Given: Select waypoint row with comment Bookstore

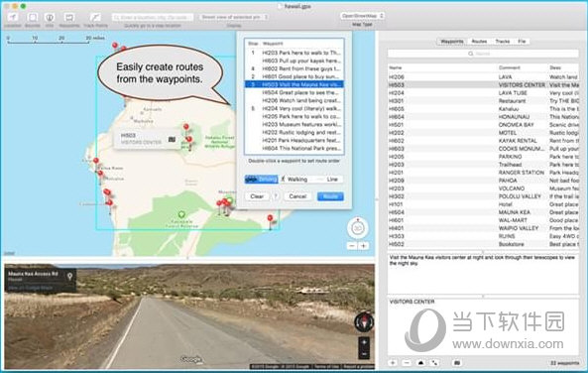Looking at the screenshot, I should (483, 244).
